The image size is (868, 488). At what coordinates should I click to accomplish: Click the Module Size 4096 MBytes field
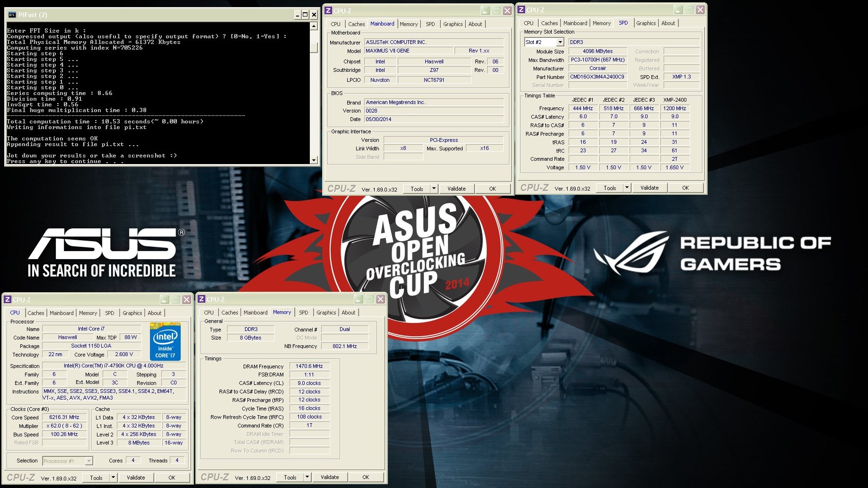coord(598,51)
